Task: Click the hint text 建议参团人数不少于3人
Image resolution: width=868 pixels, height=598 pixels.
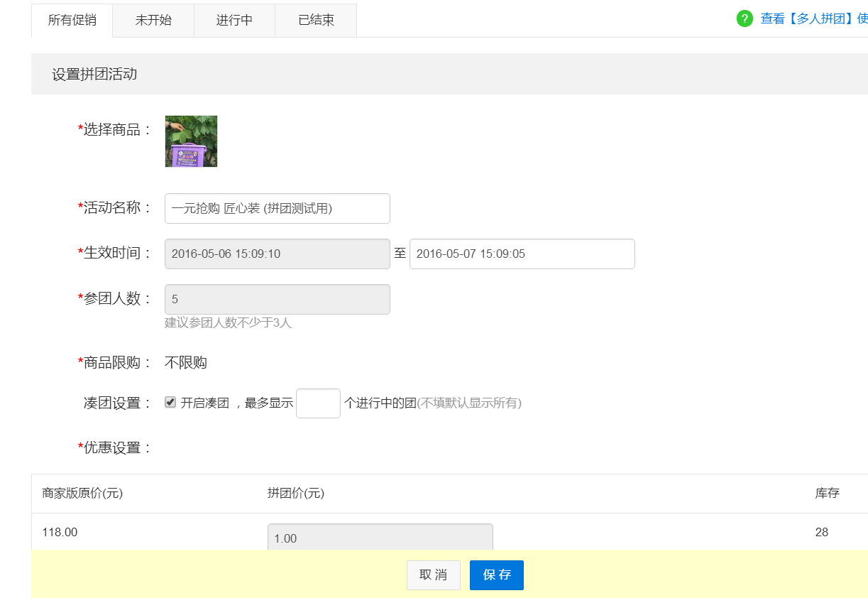Action: point(229,322)
